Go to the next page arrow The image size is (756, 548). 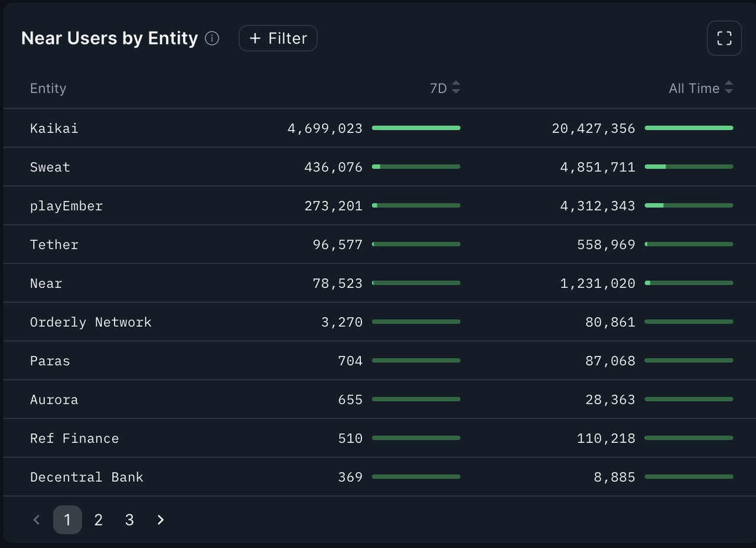(160, 520)
